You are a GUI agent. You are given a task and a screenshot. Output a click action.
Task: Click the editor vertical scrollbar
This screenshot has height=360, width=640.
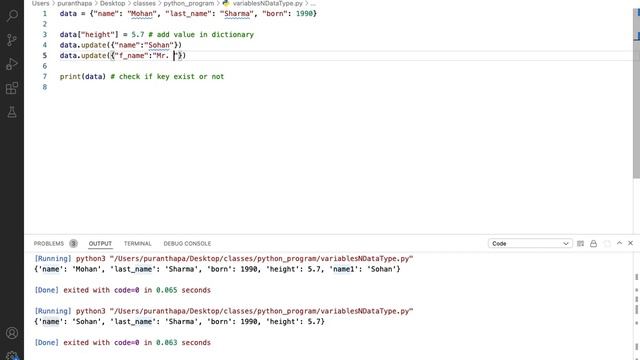[x=636, y=93]
